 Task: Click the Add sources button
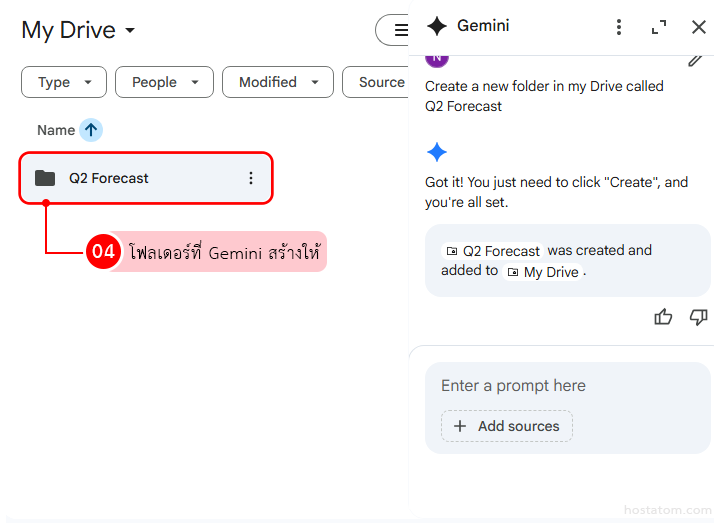point(507,426)
